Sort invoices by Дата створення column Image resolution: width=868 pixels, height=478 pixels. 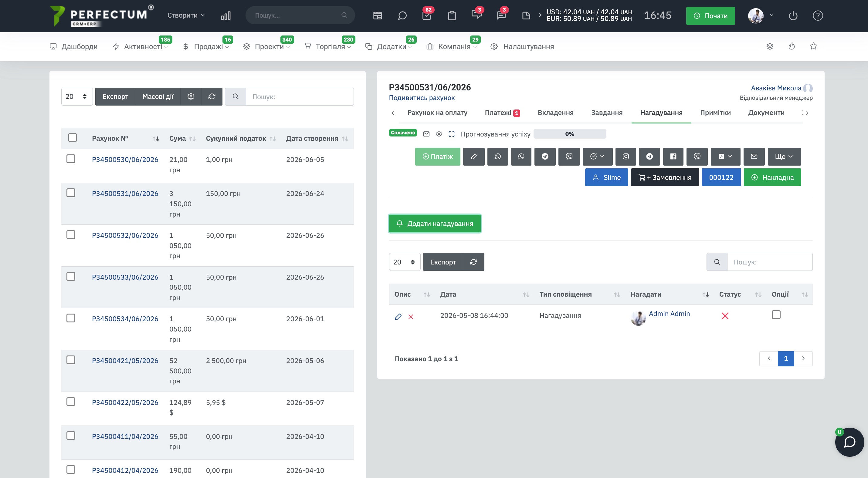[317, 138]
